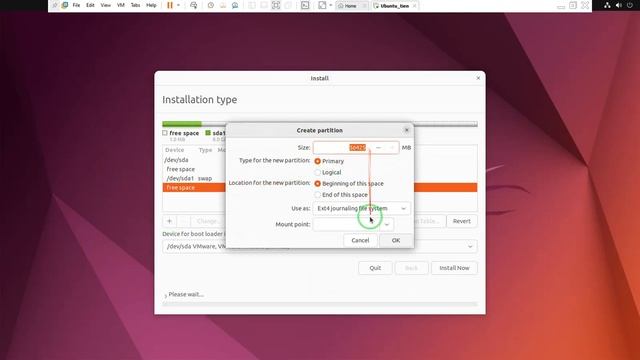
Task: Open the network indicator in system tray
Action: (x=607, y=5)
